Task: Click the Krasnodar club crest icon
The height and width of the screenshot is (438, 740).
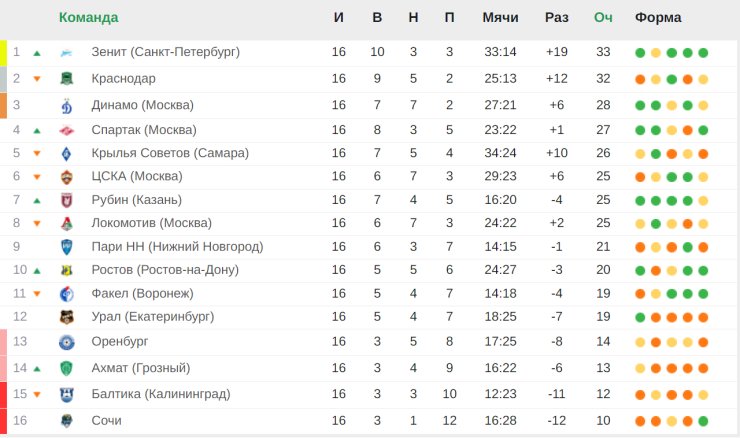Action: 67,79
